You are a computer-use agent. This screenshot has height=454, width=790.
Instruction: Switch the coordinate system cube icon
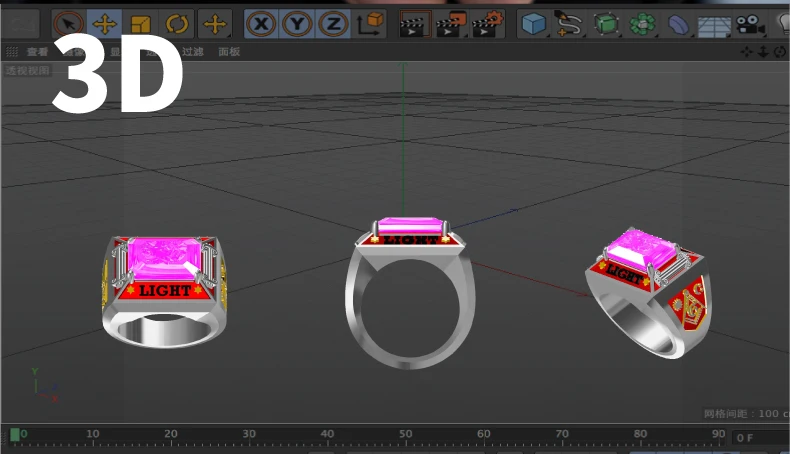point(370,24)
